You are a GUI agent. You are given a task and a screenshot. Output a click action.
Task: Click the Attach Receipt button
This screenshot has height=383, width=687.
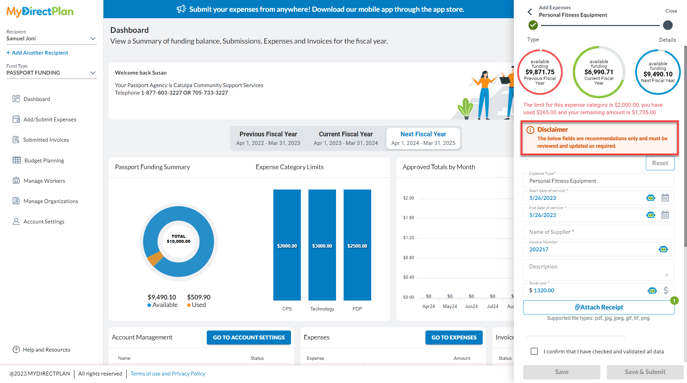[x=598, y=307]
